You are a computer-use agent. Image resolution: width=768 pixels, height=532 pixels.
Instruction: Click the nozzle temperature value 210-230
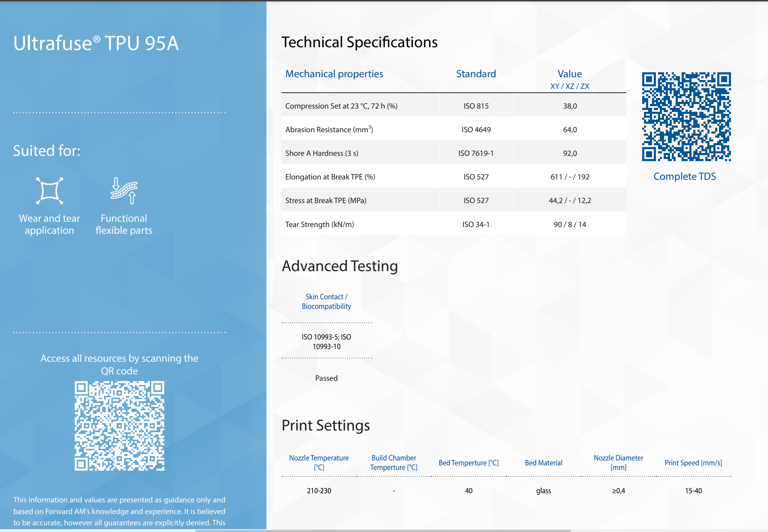(319, 491)
